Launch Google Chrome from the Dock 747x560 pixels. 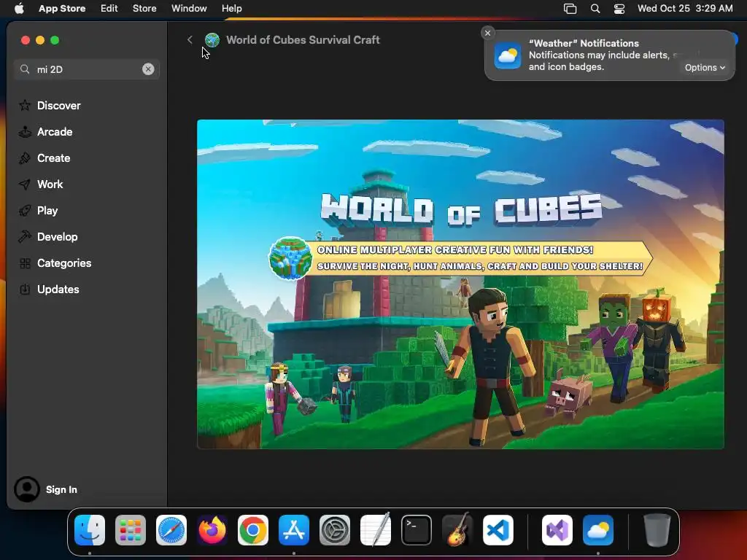(253, 530)
